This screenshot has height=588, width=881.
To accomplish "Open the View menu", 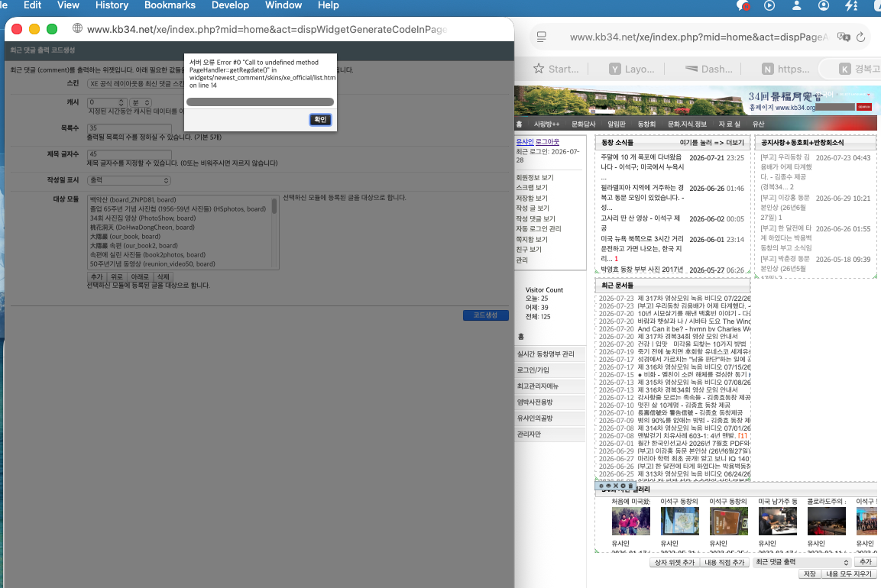I will coord(68,5).
